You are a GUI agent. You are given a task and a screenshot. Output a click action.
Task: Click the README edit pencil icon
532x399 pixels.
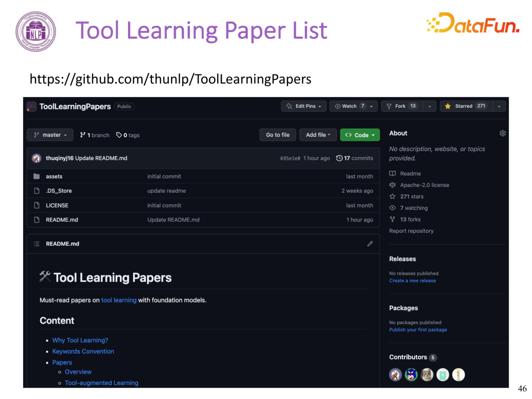coord(370,244)
